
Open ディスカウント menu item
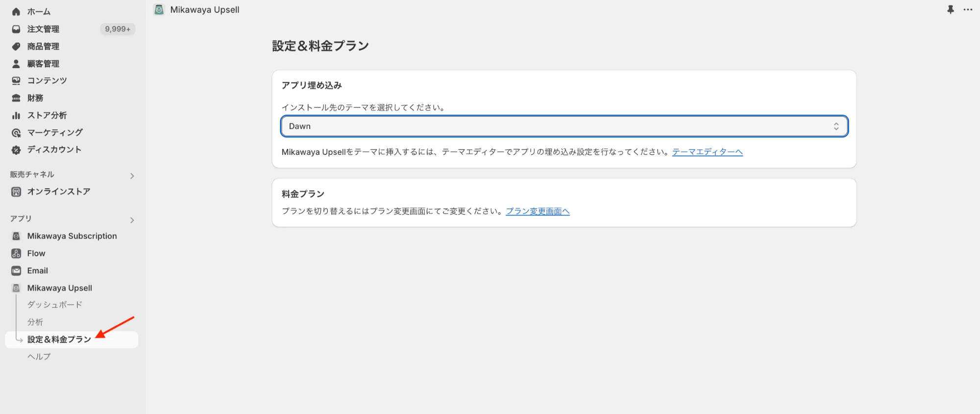[x=54, y=149]
